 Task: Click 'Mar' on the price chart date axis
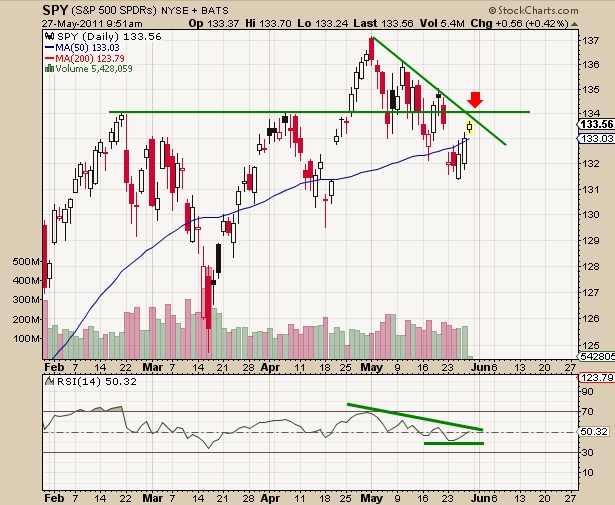point(152,367)
